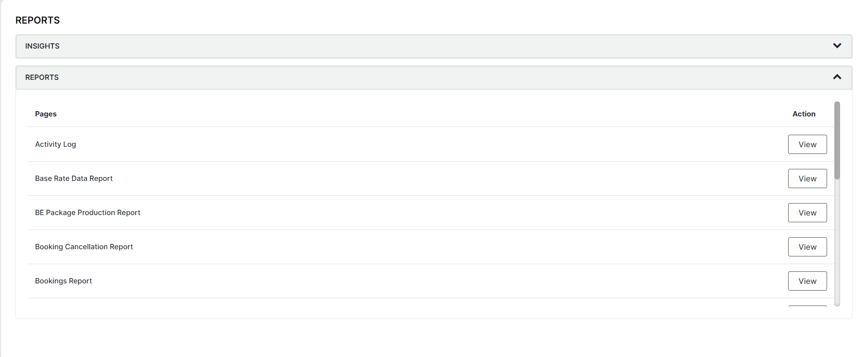Select the Base Rate Data Report label
The image size is (868, 357).
click(x=74, y=178)
